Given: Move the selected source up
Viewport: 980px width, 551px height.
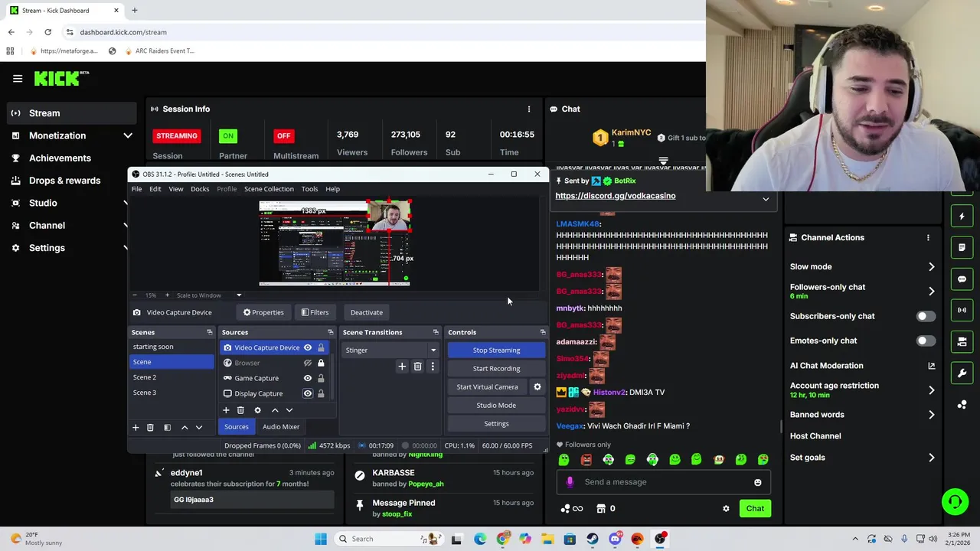Looking at the screenshot, I should [275, 410].
